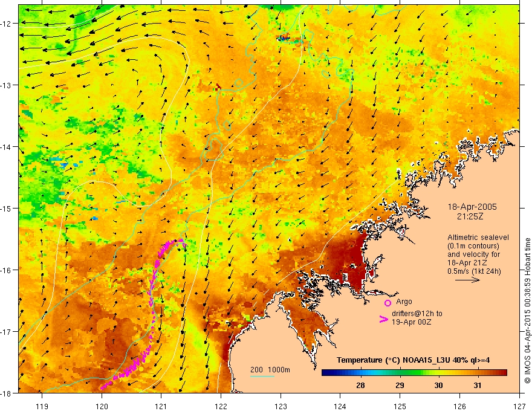Click the IMOS copyright text on right edge

point(527,311)
